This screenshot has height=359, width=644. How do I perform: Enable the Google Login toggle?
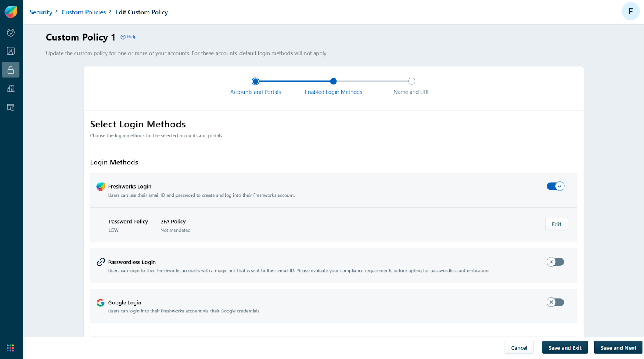(555, 302)
